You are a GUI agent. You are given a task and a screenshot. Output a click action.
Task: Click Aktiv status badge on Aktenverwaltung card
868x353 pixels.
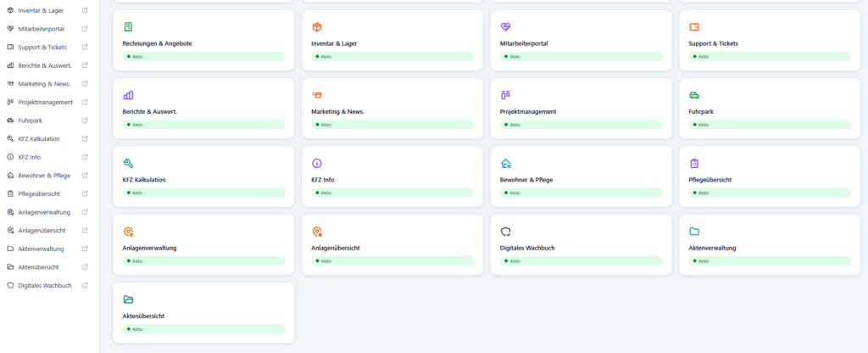[770, 261]
